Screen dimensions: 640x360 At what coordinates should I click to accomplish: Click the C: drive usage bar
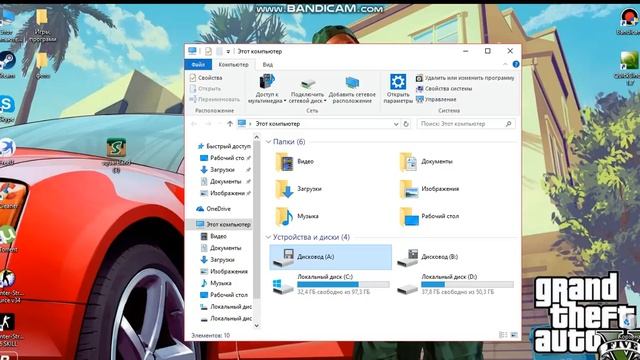tap(343, 284)
